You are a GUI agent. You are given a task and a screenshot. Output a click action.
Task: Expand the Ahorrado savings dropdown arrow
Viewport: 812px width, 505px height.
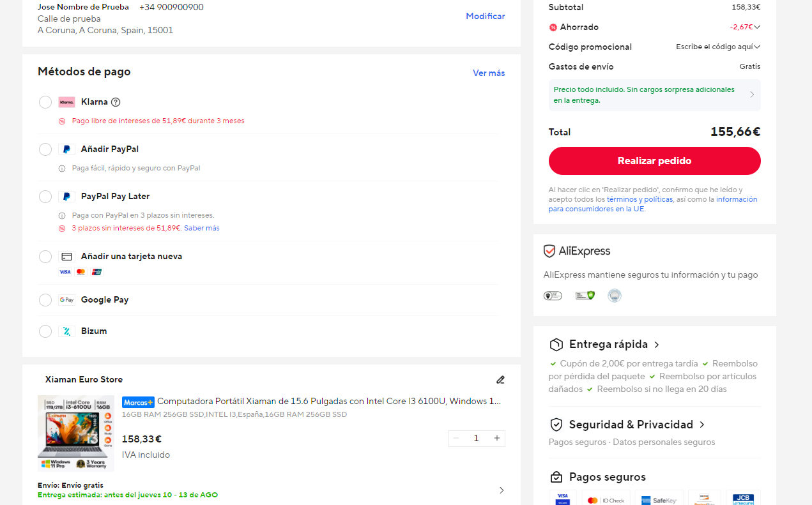click(x=757, y=27)
